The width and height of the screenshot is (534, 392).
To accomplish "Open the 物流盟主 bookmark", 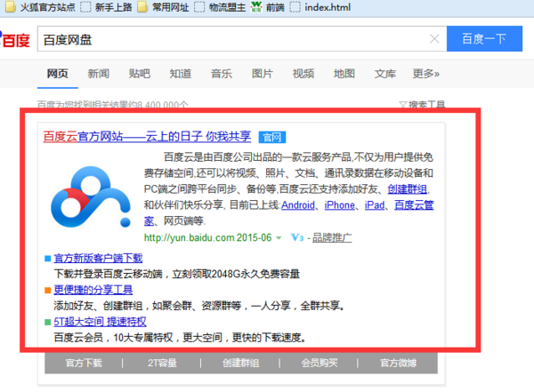I will (220, 7).
